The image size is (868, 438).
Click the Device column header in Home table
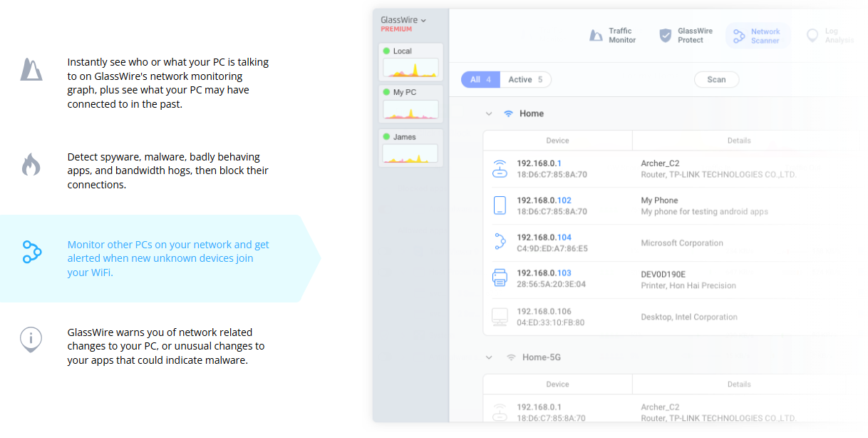(557, 141)
